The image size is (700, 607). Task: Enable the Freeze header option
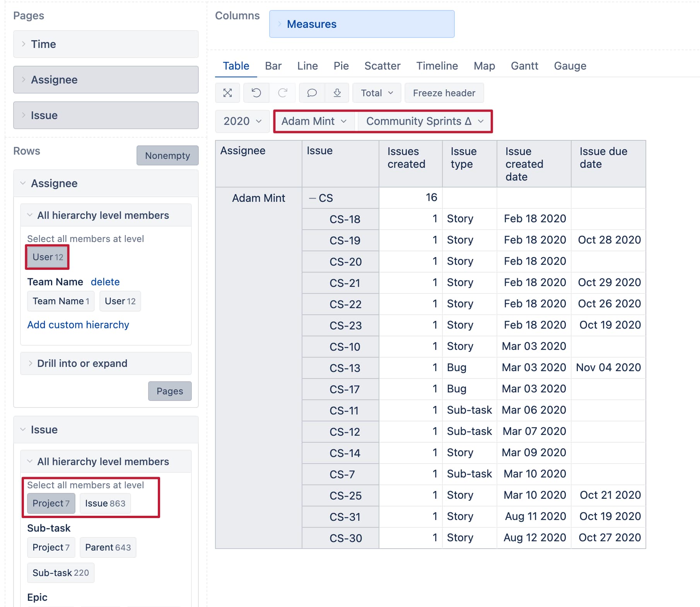444,93
